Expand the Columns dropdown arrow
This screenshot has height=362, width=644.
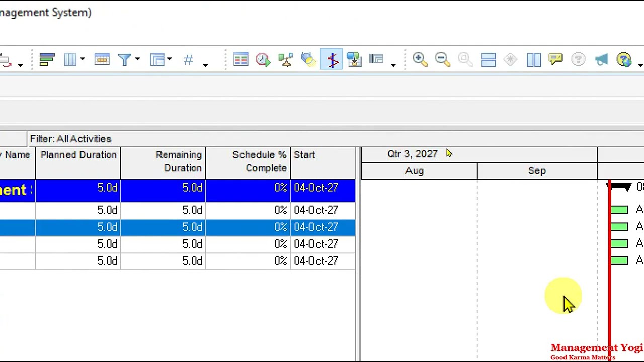pos(83,60)
